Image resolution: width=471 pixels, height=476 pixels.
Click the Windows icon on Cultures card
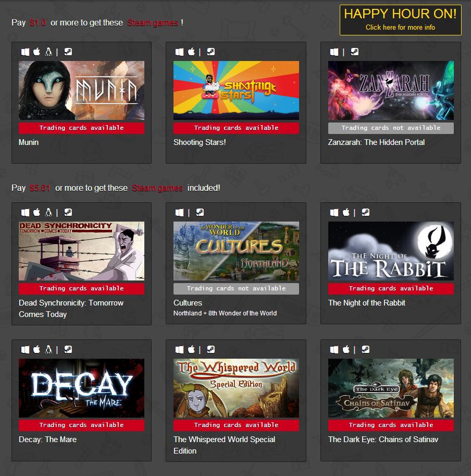click(180, 213)
